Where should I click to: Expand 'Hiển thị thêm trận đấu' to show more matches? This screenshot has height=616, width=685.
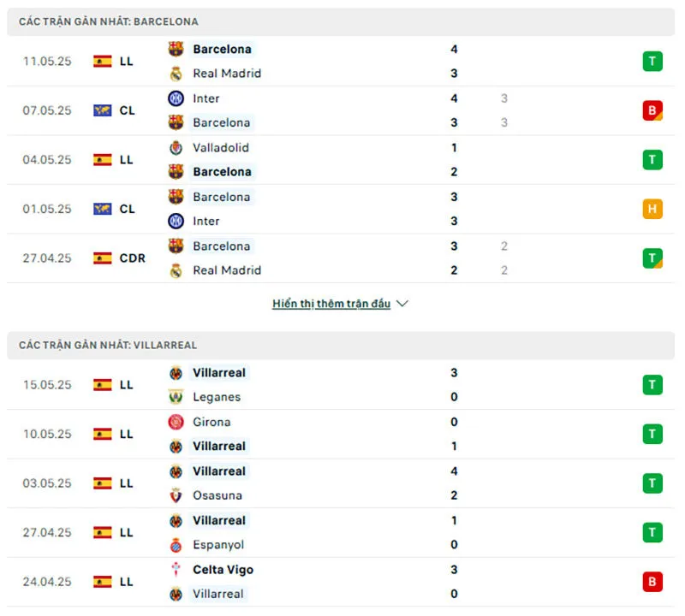[331, 303]
